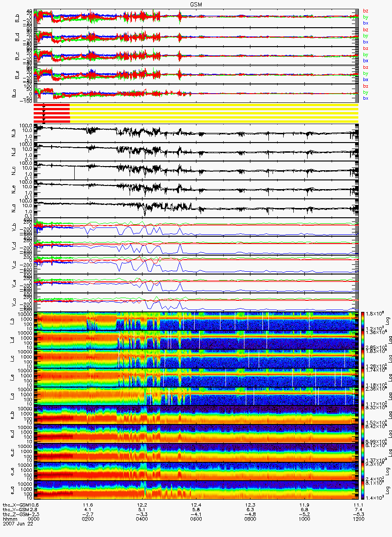Click the red bz legend beside B_b panel
Image resolution: width=392 pixels, height=537 pixels.
click(x=366, y=11)
